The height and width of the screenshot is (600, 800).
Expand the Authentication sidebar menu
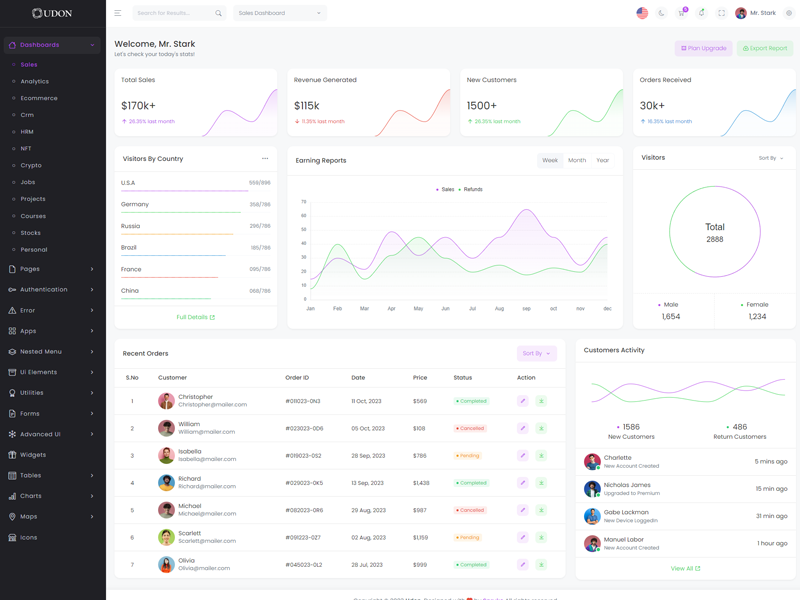tap(52, 290)
